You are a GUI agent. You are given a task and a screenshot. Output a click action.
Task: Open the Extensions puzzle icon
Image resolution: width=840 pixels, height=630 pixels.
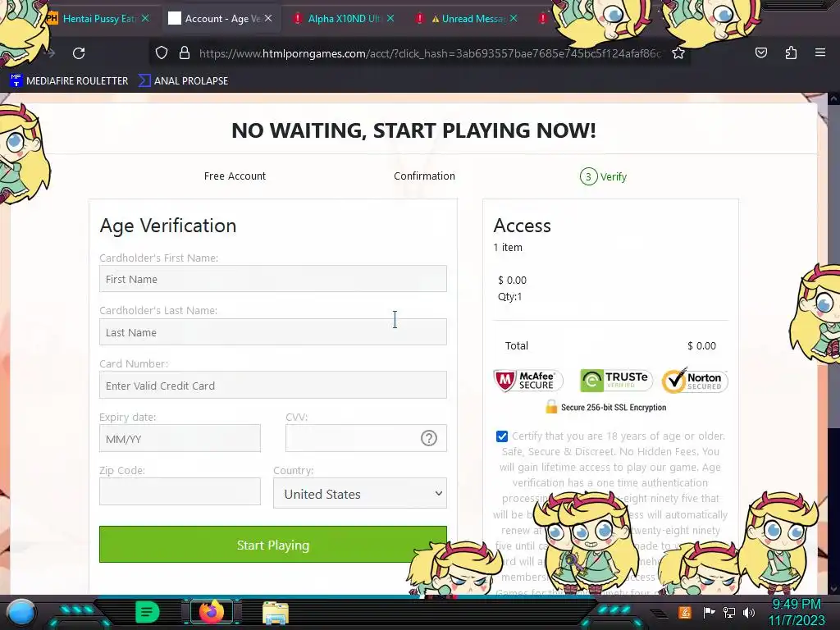click(791, 52)
